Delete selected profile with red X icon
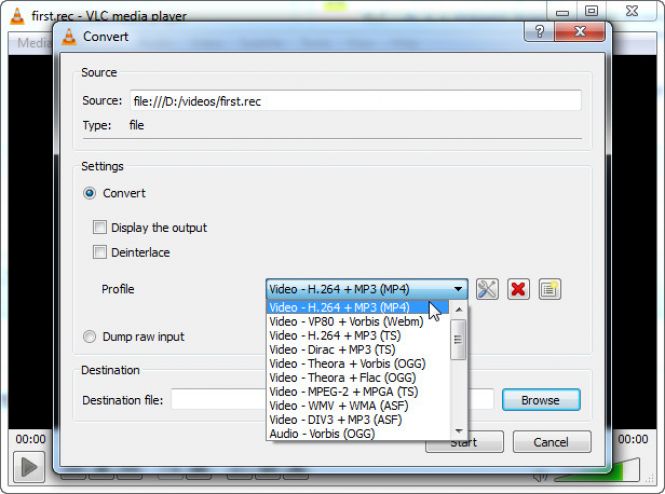This screenshot has height=494, width=665. point(518,290)
